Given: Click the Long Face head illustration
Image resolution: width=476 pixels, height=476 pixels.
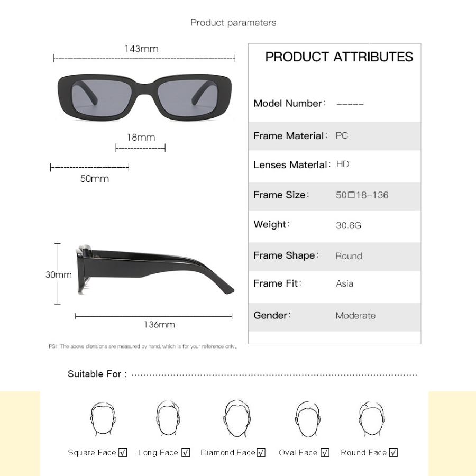Looking at the screenshot, I should click(x=168, y=418).
